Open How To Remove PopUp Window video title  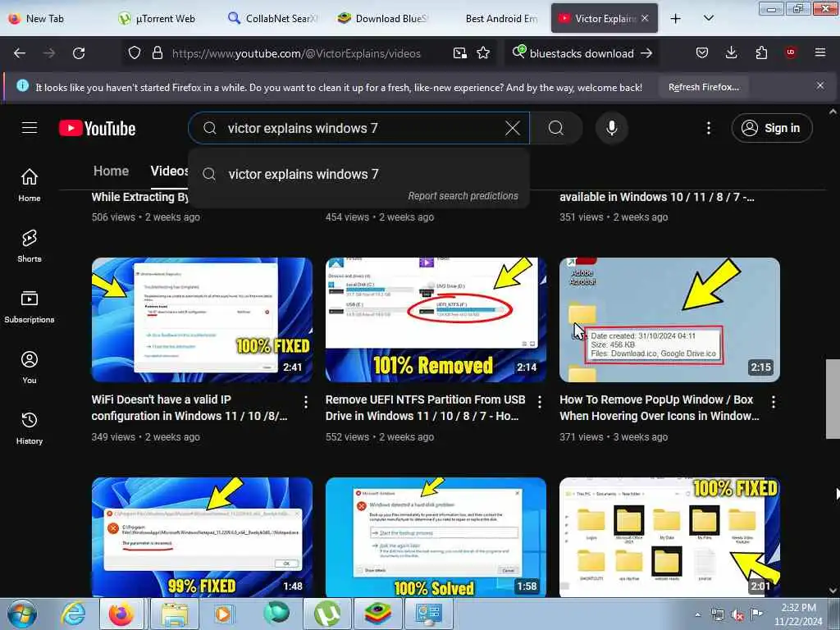pyautogui.click(x=660, y=408)
